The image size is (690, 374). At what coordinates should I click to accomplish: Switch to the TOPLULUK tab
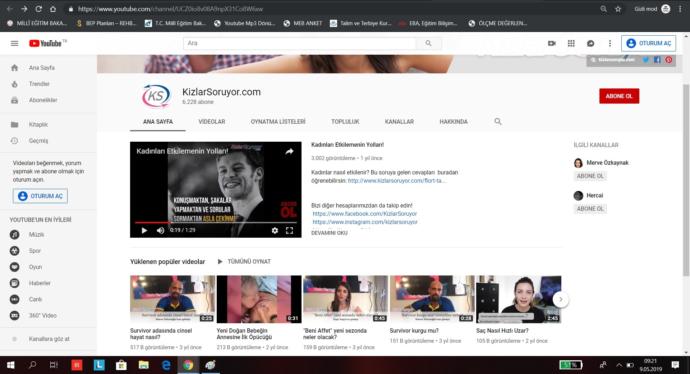tap(345, 121)
